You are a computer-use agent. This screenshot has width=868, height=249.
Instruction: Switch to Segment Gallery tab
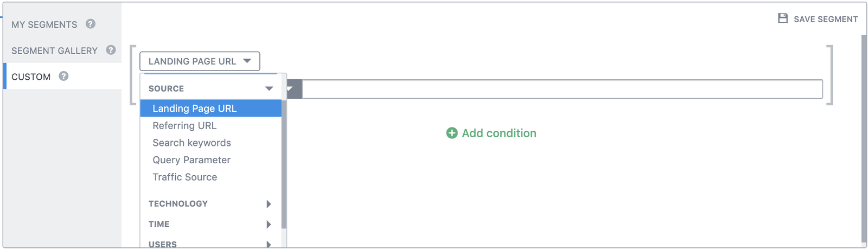(54, 50)
